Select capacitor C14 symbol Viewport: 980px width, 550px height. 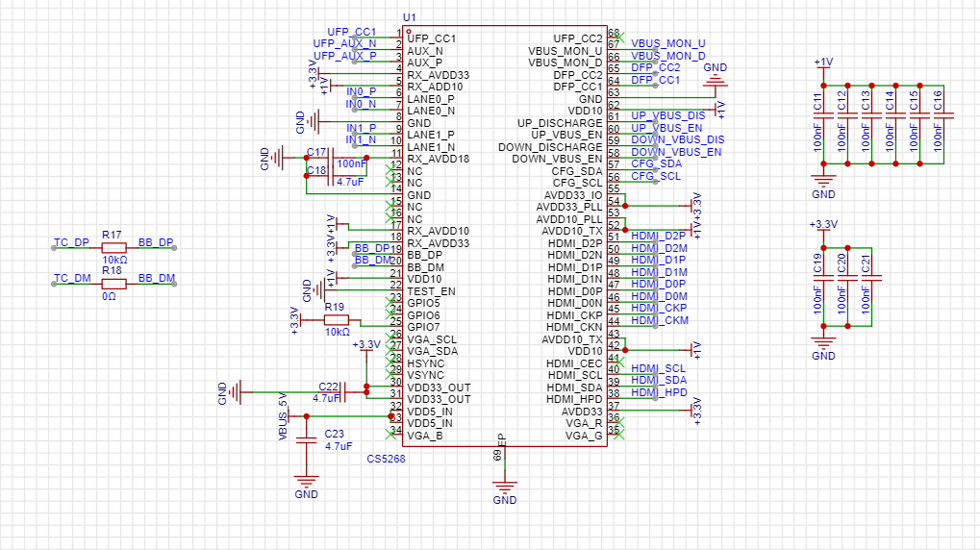(x=895, y=115)
